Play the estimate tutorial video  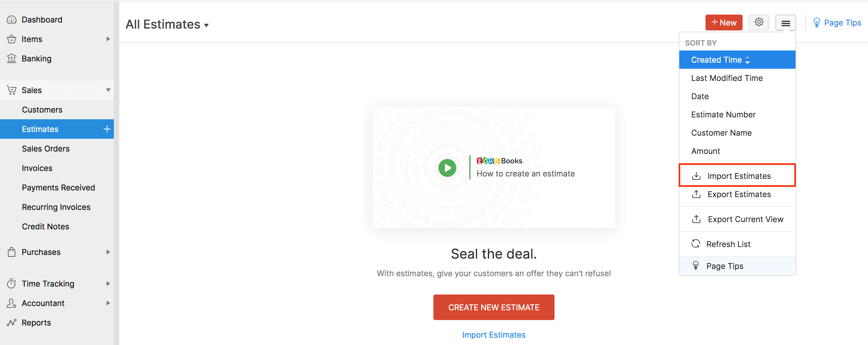click(447, 168)
